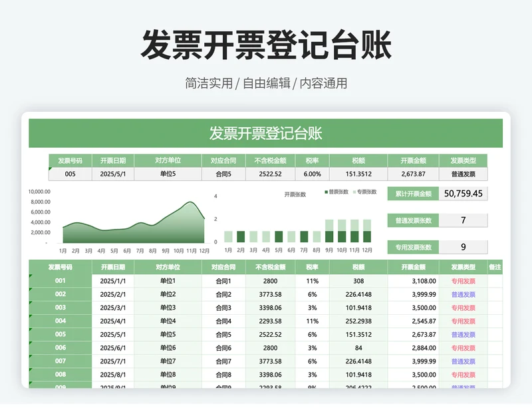Click the large black heading 发票开票登记台账
532x410 pixels.
point(266,45)
